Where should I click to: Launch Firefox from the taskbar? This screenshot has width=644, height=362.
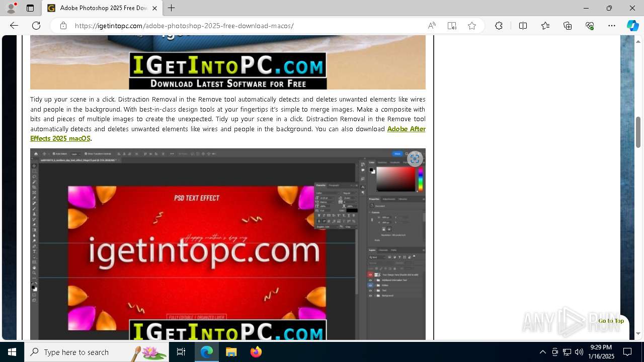pos(256,352)
